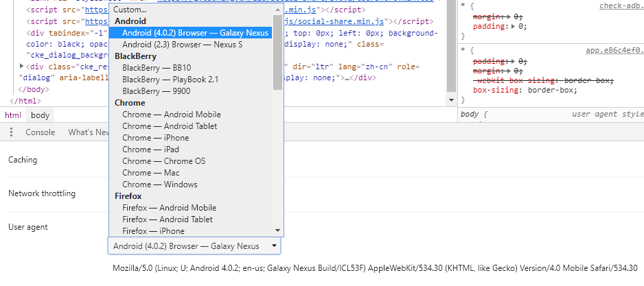Click the Elements panel scrollbar thumb
Image resolution: width=644 pixels, height=286 pixels.
pyautogui.click(x=451, y=46)
